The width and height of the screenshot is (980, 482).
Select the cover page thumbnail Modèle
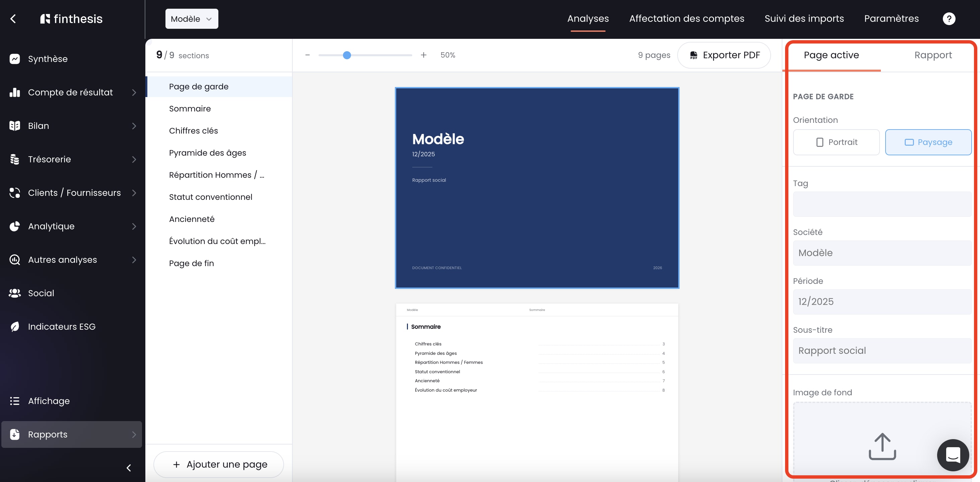[537, 188]
